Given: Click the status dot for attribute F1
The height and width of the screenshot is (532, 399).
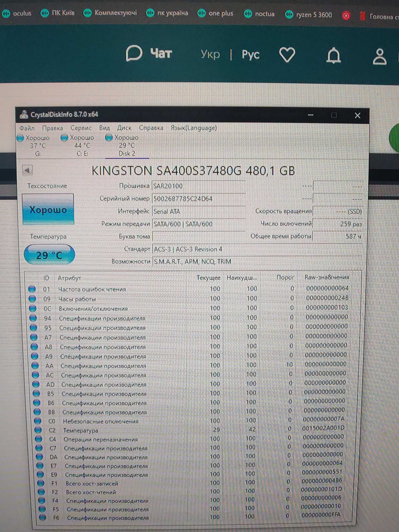Looking at the screenshot, I should 41,483.
